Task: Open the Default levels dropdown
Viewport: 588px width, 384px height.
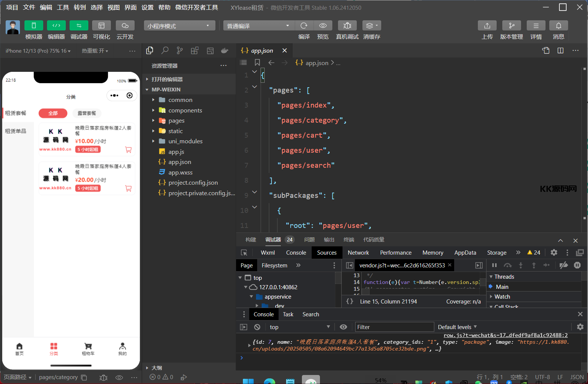Action: tap(457, 327)
